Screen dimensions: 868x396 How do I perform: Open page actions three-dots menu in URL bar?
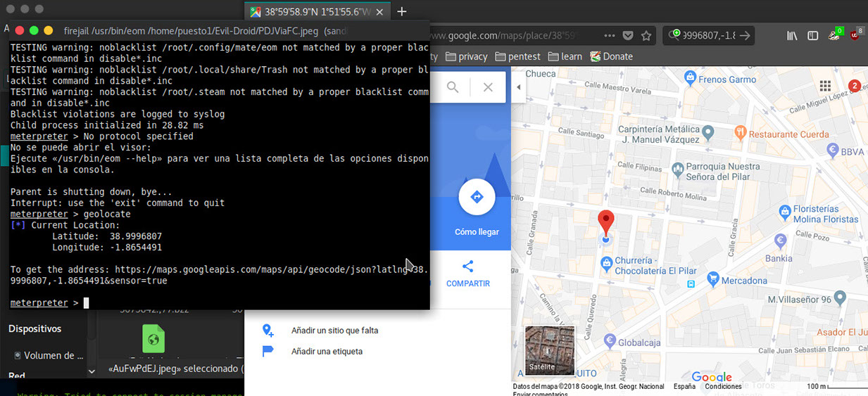pyautogui.click(x=610, y=36)
